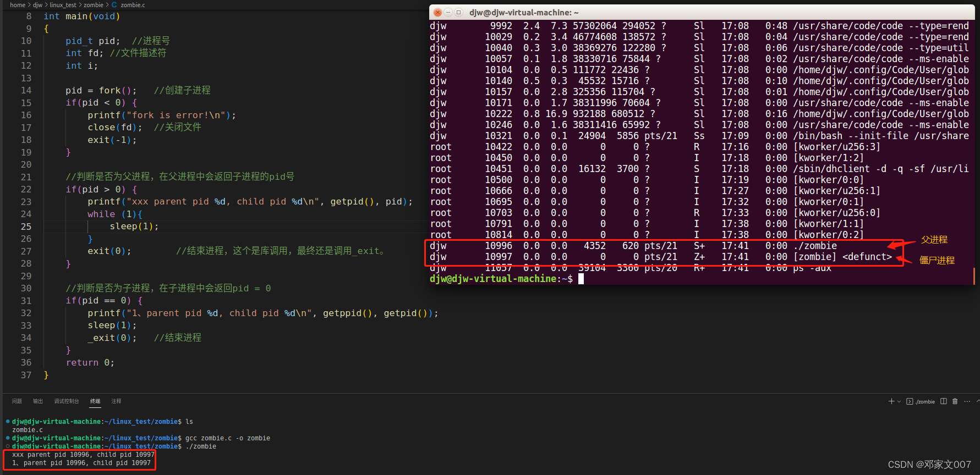Screen dimensions: 980x475
Task: Click the 'ps -aux' process row
Action: pyautogui.click(x=631, y=268)
